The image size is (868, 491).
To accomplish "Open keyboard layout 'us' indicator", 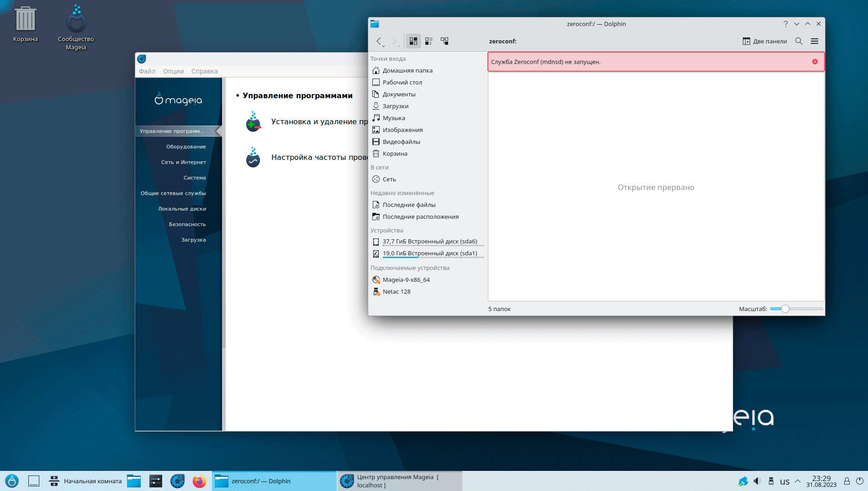I will click(x=784, y=481).
